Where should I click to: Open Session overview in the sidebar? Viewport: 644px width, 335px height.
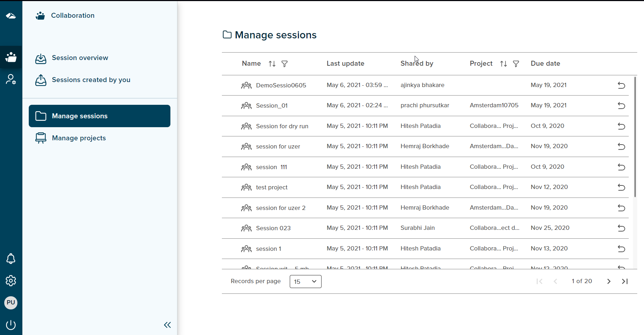pyautogui.click(x=80, y=58)
